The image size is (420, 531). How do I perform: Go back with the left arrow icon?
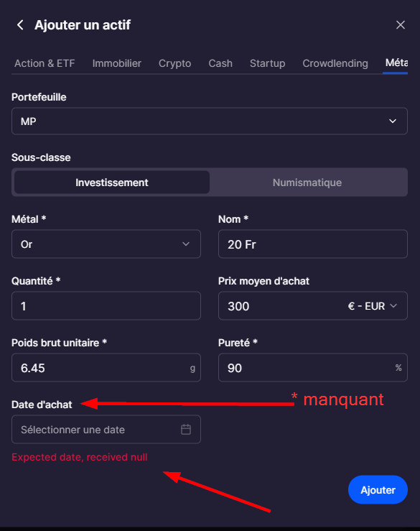(20, 24)
